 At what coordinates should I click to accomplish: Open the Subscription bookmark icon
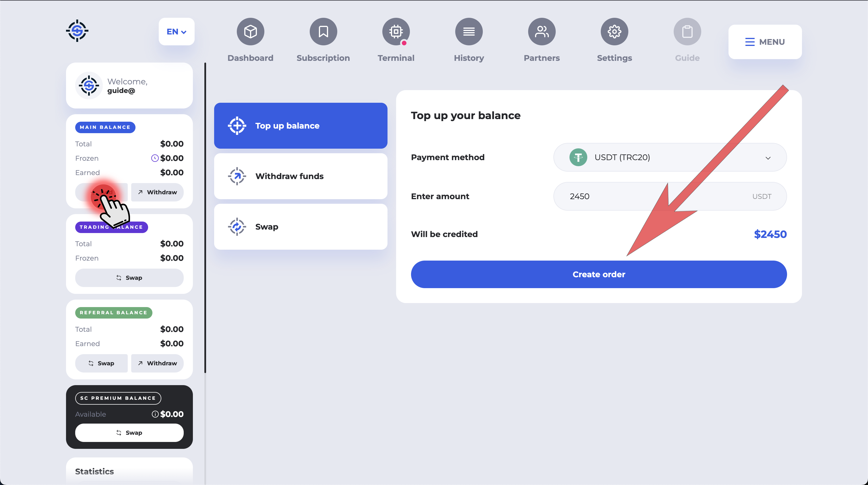[323, 32]
